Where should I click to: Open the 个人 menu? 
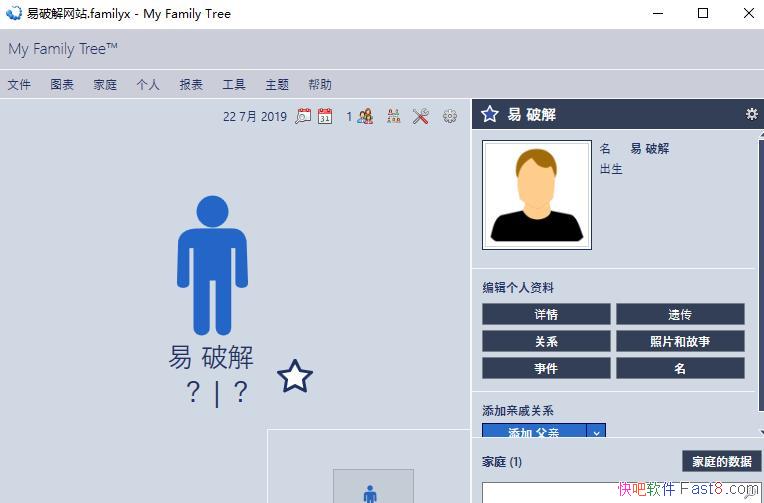click(148, 84)
